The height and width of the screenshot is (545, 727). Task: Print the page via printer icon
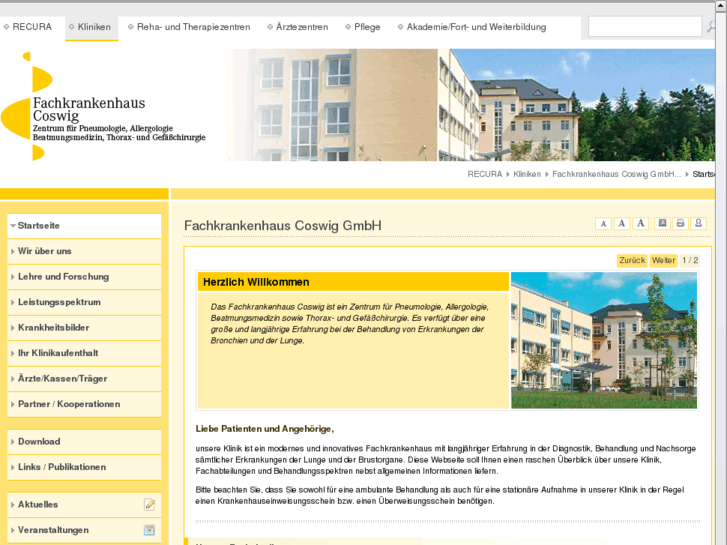click(680, 224)
